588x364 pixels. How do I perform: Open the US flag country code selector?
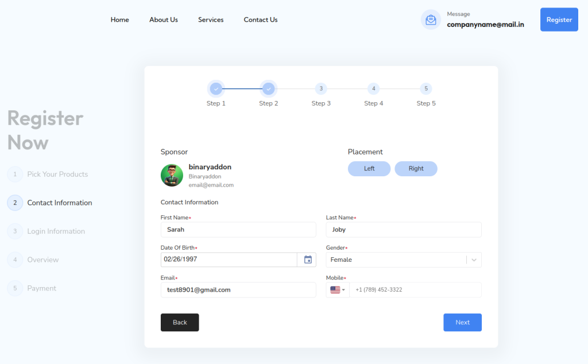(x=338, y=290)
